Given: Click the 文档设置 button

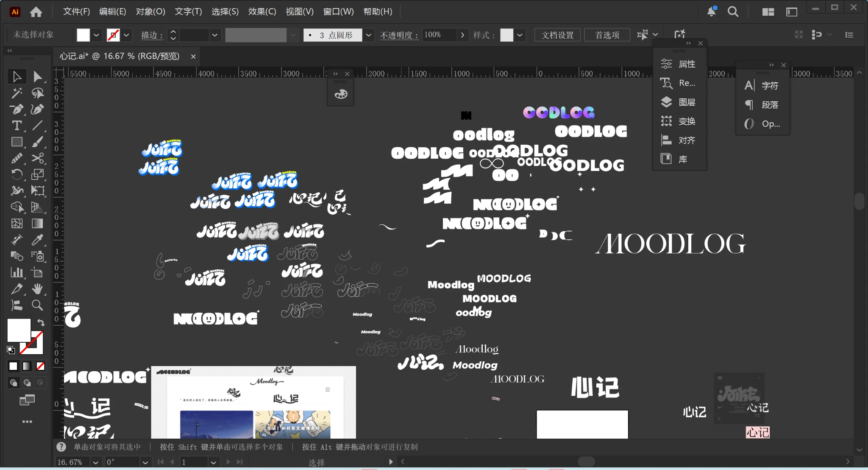Looking at the screenshot, I should (x=557, y=35).
